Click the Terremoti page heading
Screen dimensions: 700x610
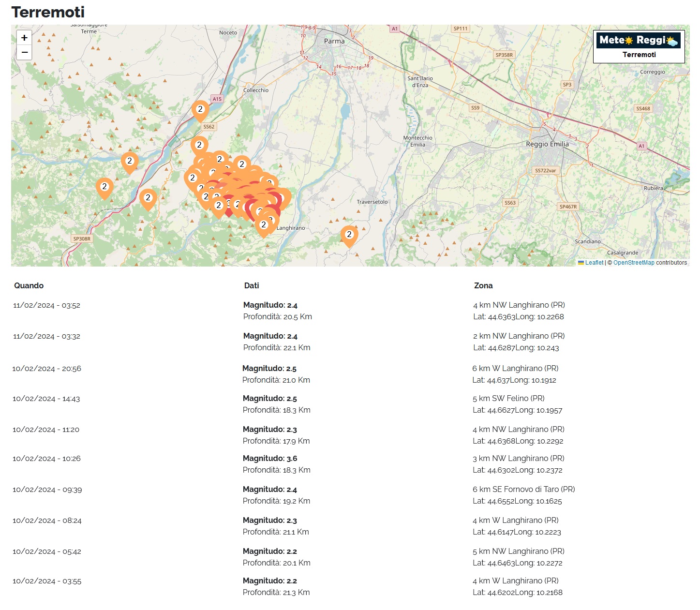48,12
